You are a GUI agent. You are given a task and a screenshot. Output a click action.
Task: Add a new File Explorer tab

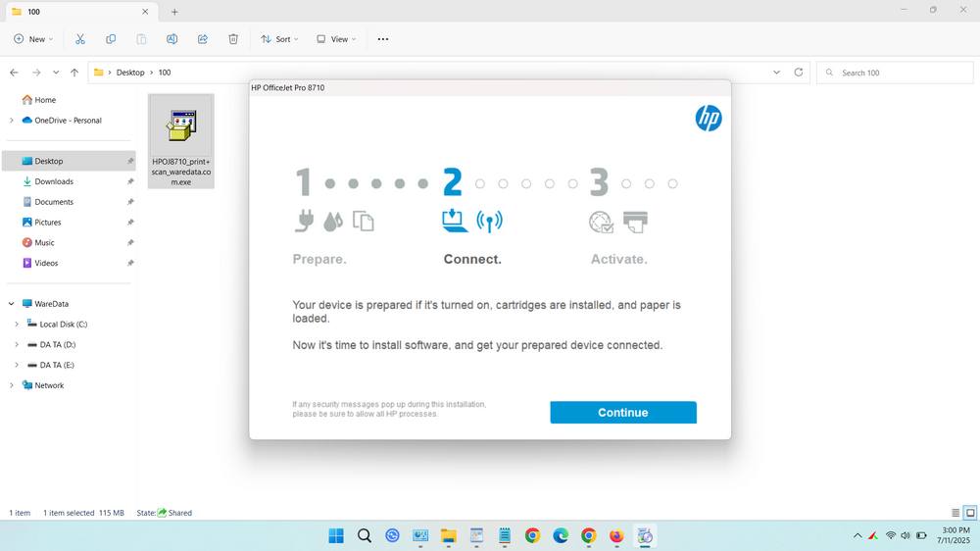[x=174, y=12]
